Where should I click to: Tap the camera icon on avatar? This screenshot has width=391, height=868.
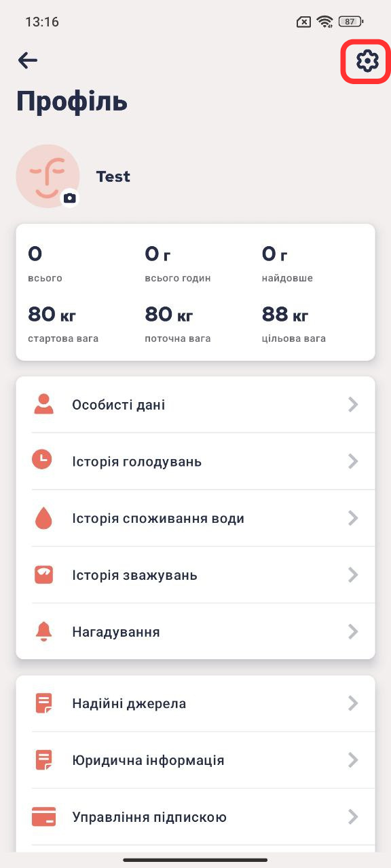70,198
